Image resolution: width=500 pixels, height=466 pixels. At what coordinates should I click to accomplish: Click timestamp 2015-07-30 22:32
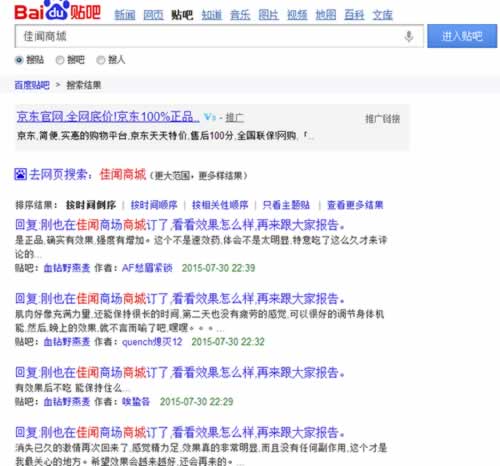[228, 342]
